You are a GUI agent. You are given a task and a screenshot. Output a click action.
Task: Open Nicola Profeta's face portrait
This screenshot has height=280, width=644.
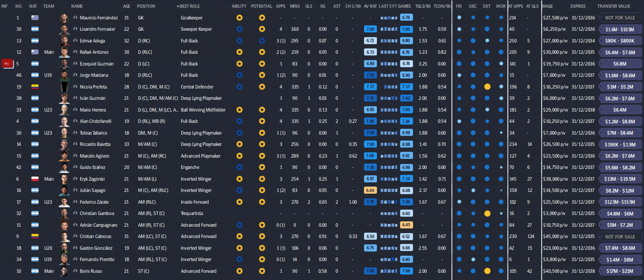click(64, 87)
